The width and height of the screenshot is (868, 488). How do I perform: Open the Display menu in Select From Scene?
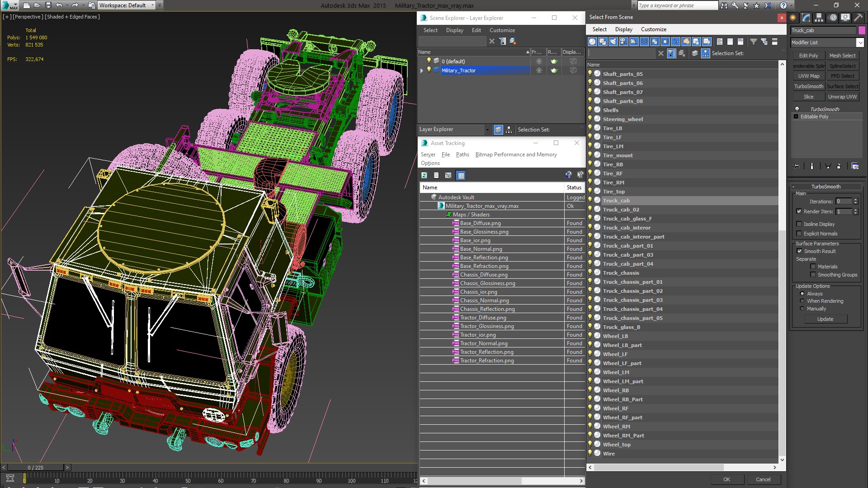click(623, 29)
